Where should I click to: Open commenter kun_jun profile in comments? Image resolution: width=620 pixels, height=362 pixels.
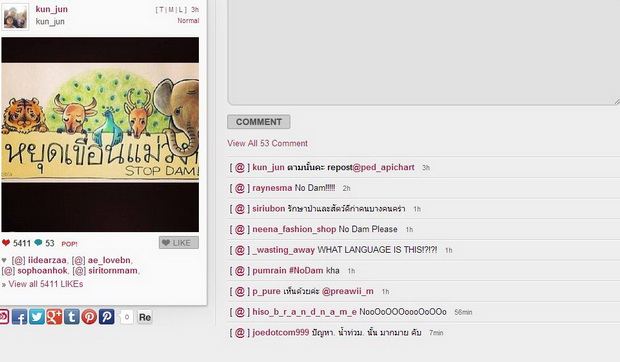click(268, 168)
